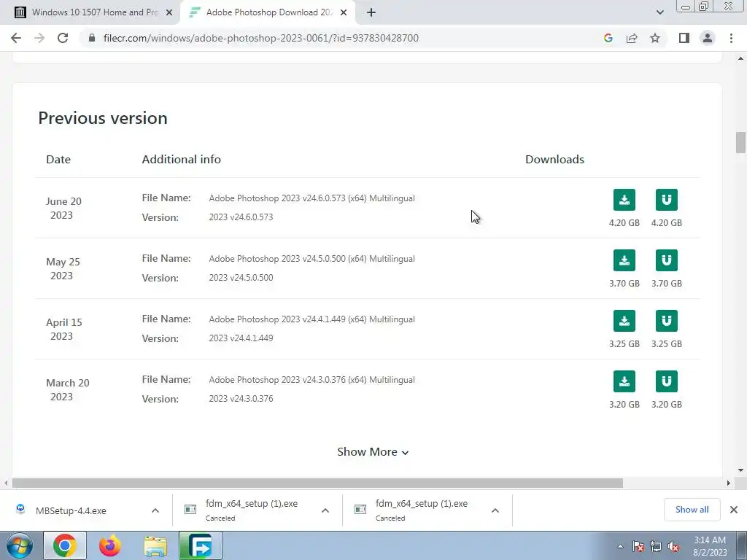The width and height of the screenshot is (747, 560).
Task: Select the Adobe Photoshop Download tab
Action: (268, 12)
